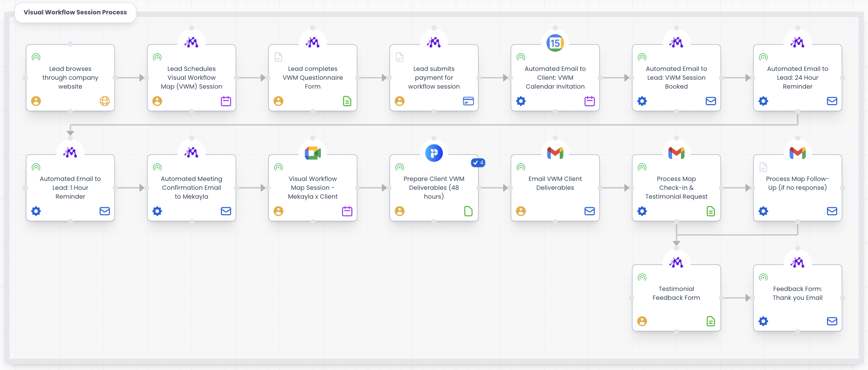
Task: Select the Process Map Follow-Up node card
Action: [797, 187]
